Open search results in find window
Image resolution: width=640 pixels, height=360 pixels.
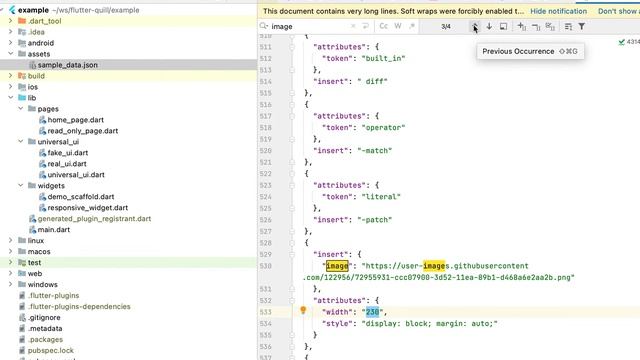[503, 26]
